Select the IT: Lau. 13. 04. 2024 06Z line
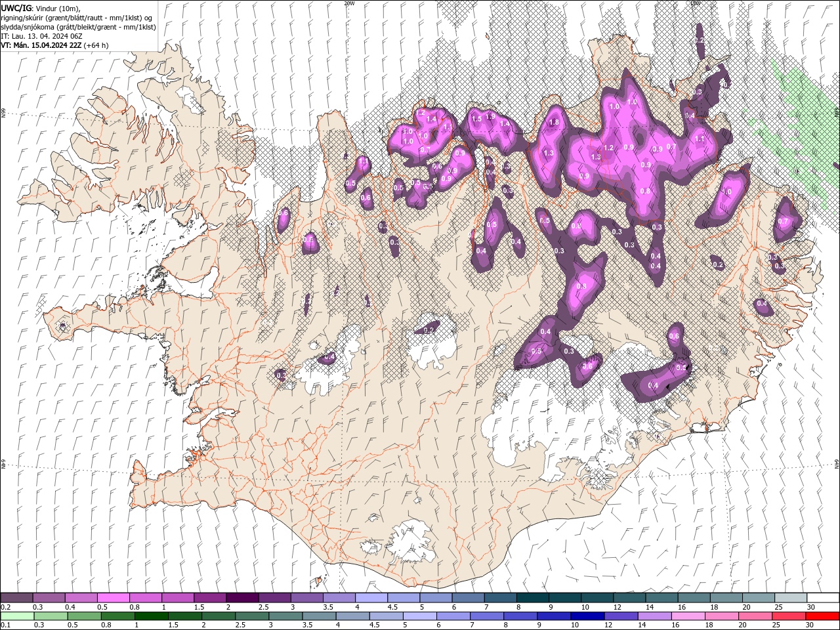Viewport: 840px width, 630px height. click(41, 36)
